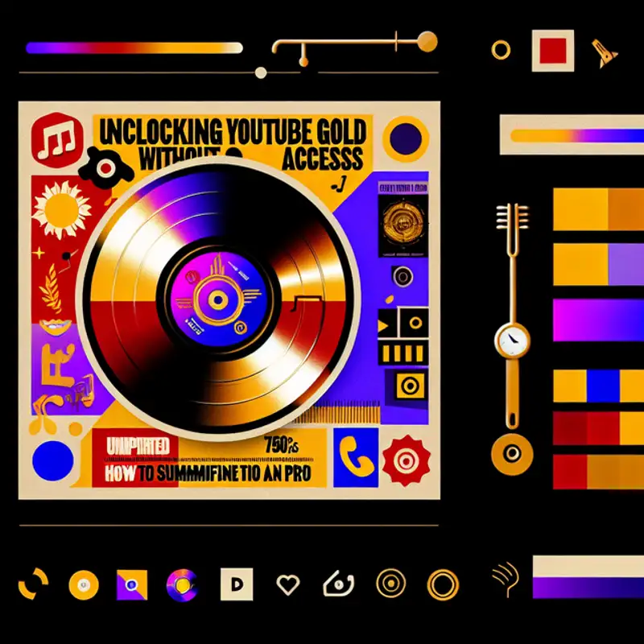Viewport: 644px width, 644px height.
Task: Click the word 'ACCESSS' in the title
Action: point(323,159)
